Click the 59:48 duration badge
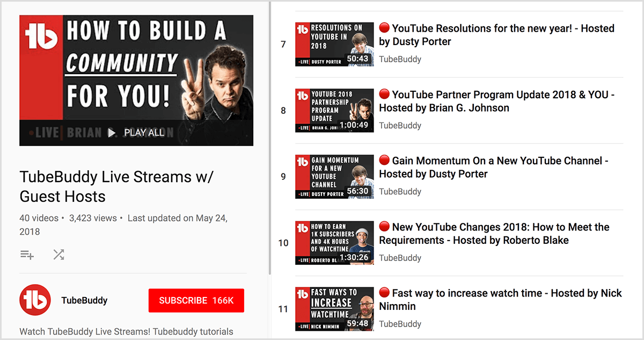The image size is (644, 340). (x=357, y=323)
